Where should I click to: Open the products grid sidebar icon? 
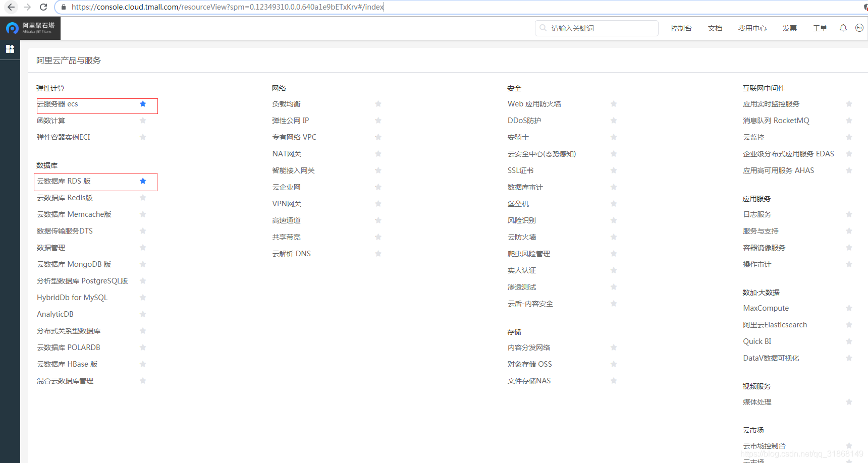[x=10, y=49]
